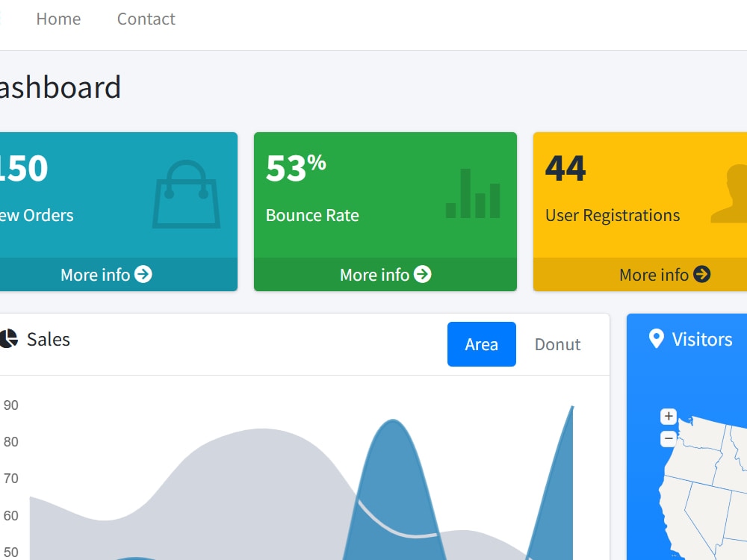
Task: Open the Home nav link
Action: coord(58,19)
